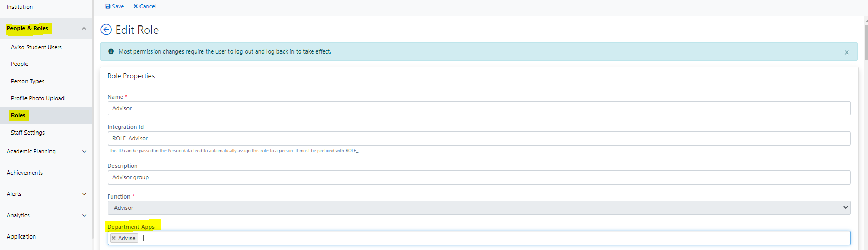This screenshot has height=250, width=868.
Task: Open the Function dropdown showing Advisor
Action: point(479,207)
